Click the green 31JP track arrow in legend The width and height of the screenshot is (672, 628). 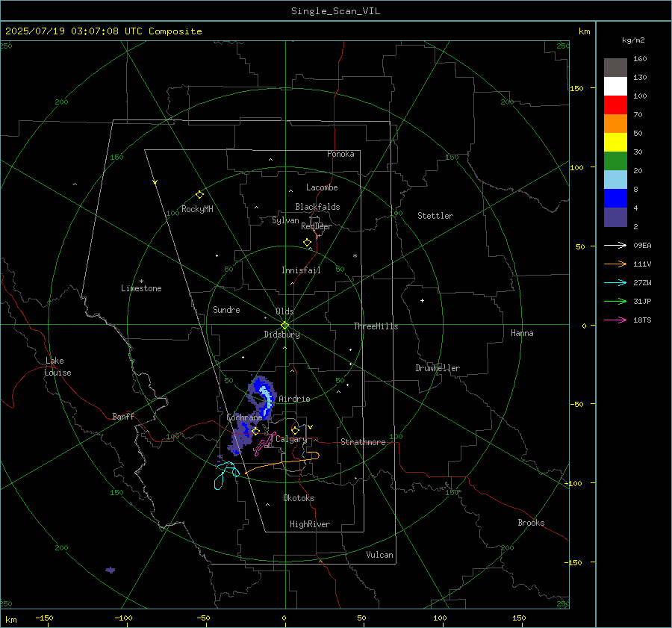tap(615, 302)
